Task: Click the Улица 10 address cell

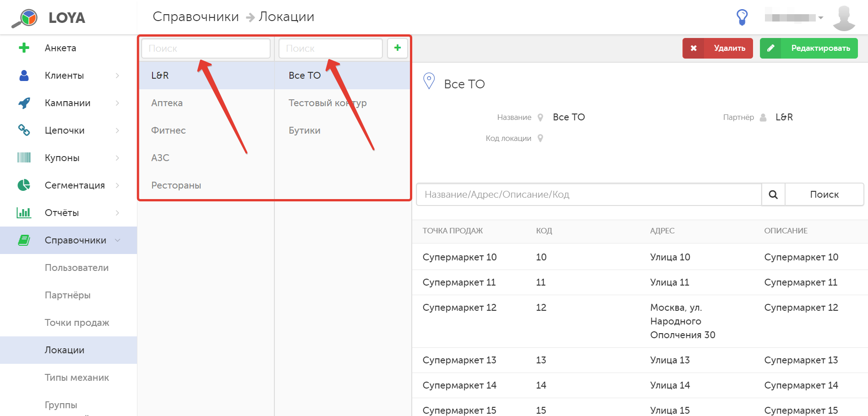Action: 670,257
